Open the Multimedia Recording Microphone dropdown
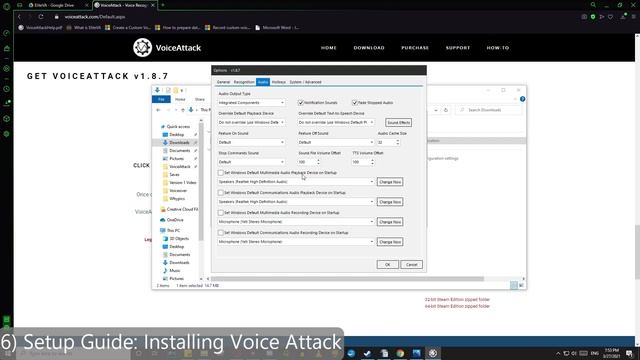 coord(296,222)
